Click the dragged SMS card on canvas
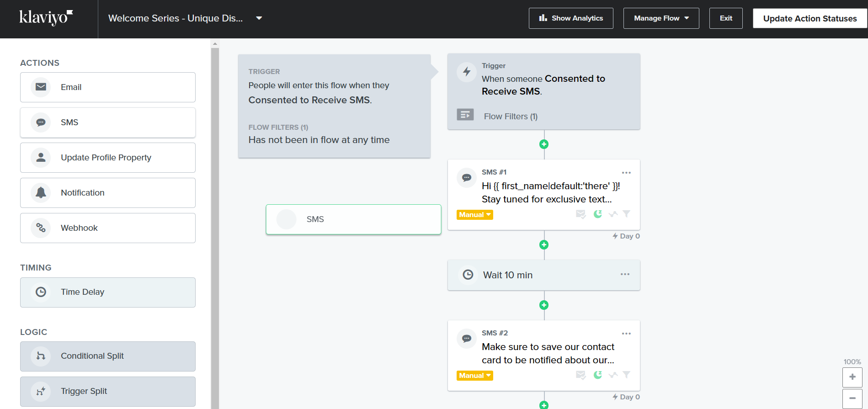This screenshot has width=868, height=409. point(353,219)
